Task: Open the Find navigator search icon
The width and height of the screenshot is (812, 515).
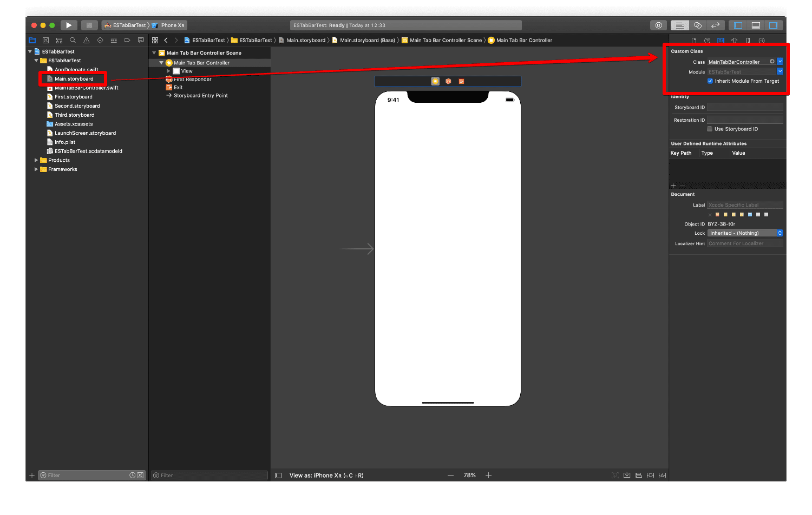Action: pyautogui.click(x=73, y=41)
